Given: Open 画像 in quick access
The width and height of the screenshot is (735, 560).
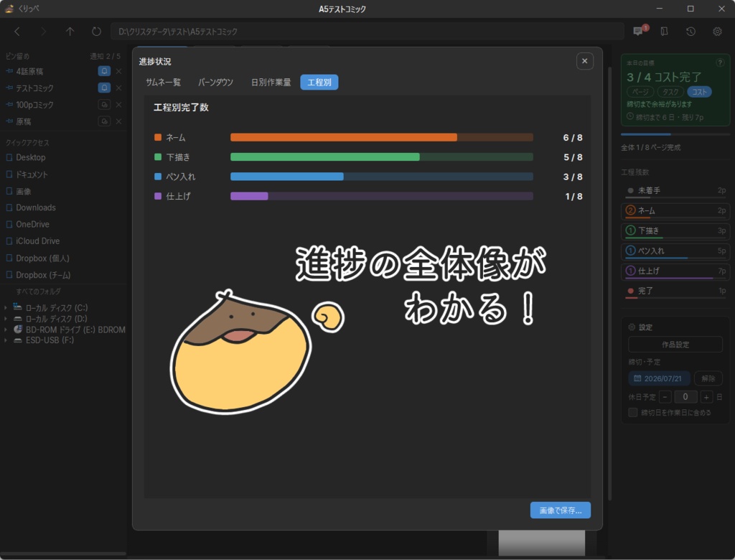Looking at the screenshot, I should [x=23, y=192].
